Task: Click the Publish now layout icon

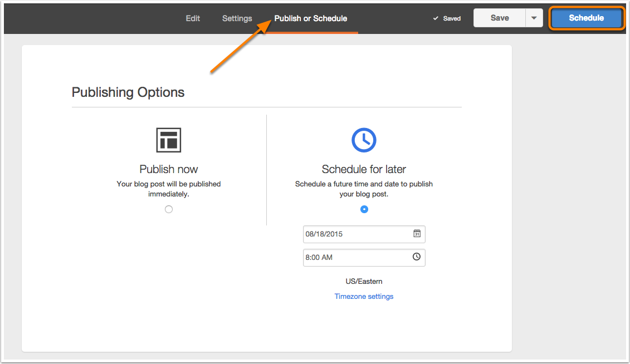Action: pyautogui.click(x=169, y=140)
